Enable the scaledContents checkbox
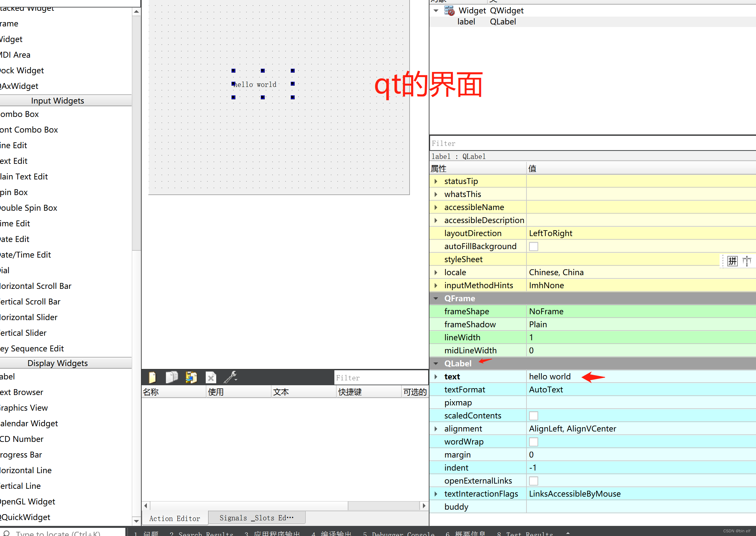 tap(533, 416)
